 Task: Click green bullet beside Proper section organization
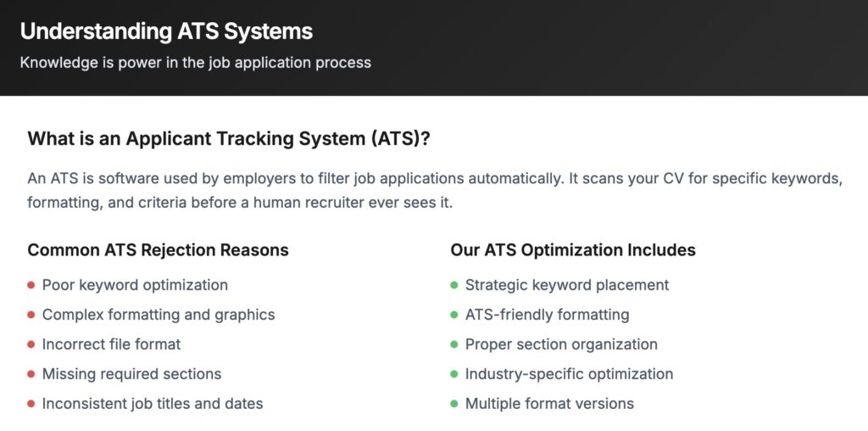[x=454, y=344]
